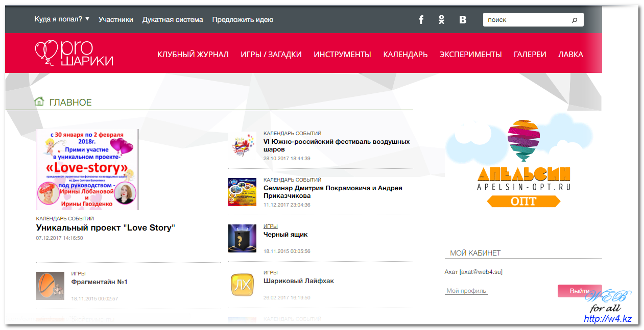
Task: Open the Уникальный проект "Love Story" headline
Action: coord(106,227)
